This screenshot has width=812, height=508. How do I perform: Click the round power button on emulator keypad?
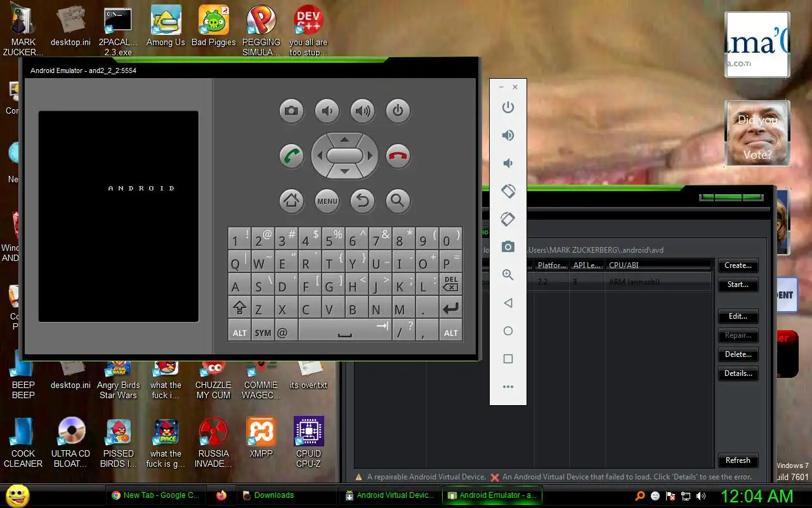(398, 111)
